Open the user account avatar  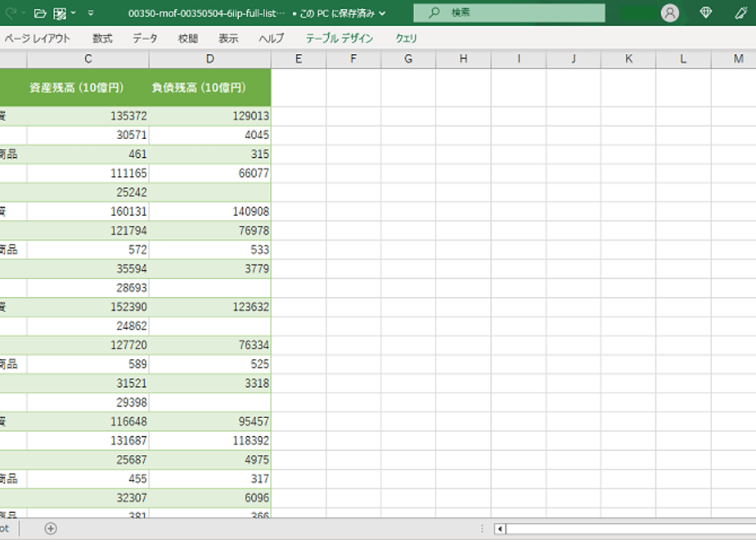pyautogui.click(x=670, y=13)
